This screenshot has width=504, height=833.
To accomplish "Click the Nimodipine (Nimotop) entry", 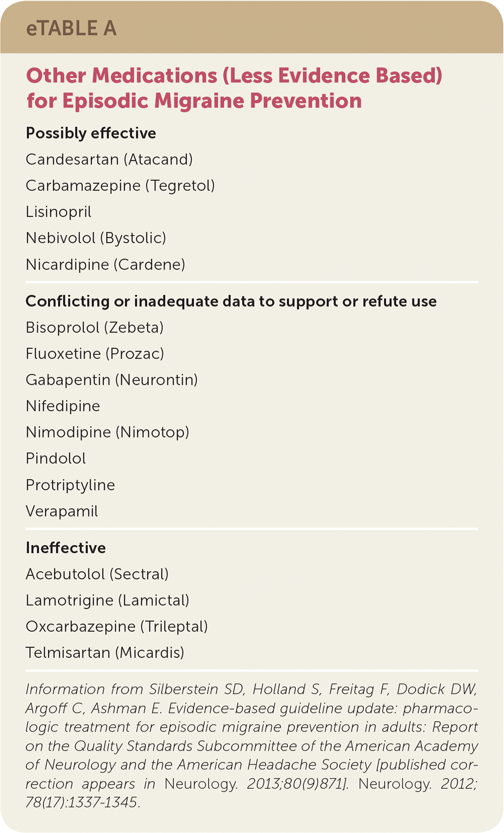I will 107,432.
